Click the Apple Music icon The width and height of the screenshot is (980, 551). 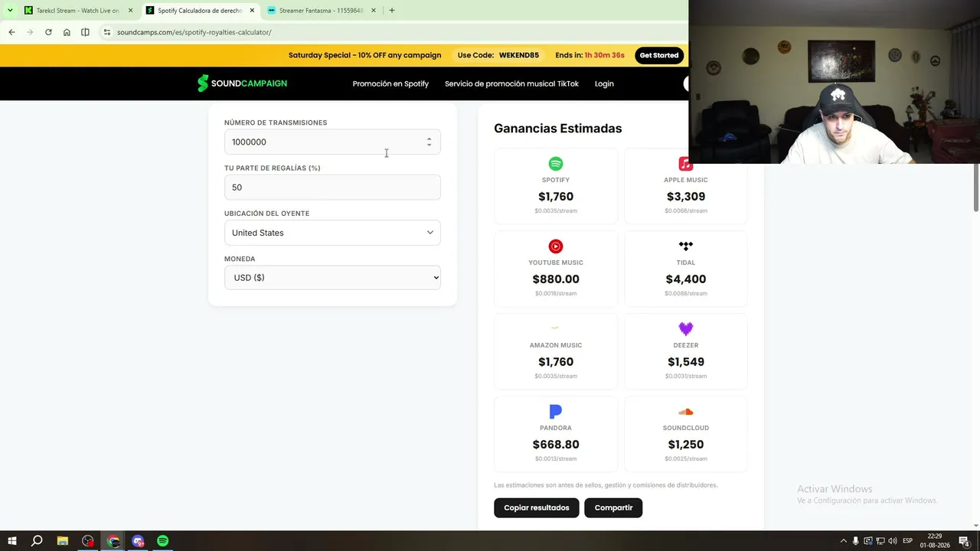click(685, 164)
